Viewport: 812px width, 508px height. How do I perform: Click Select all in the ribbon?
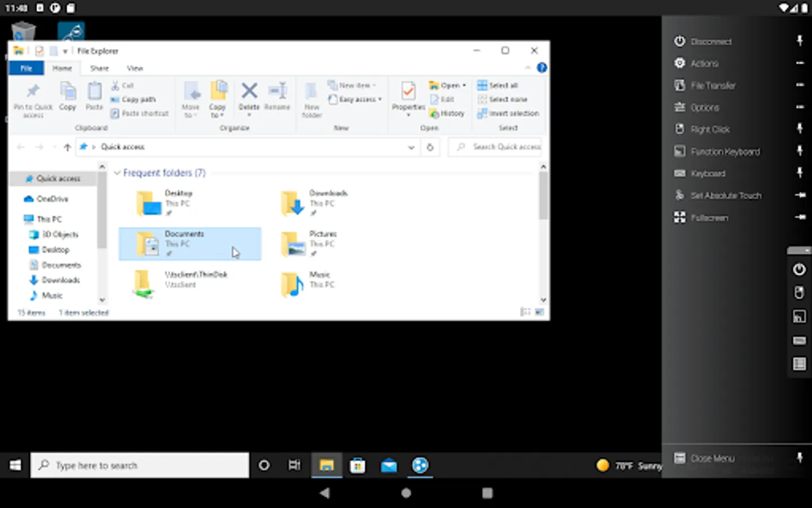(x=497, y=85)
